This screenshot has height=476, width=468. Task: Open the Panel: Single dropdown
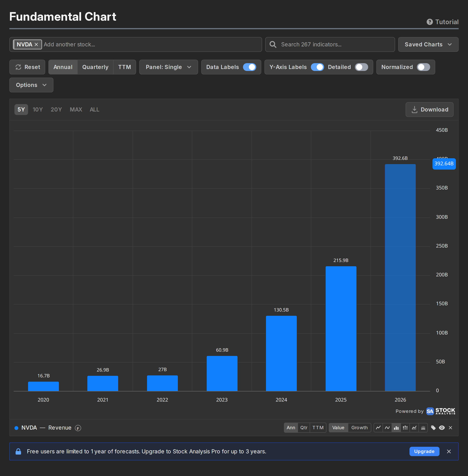point(169,67)
